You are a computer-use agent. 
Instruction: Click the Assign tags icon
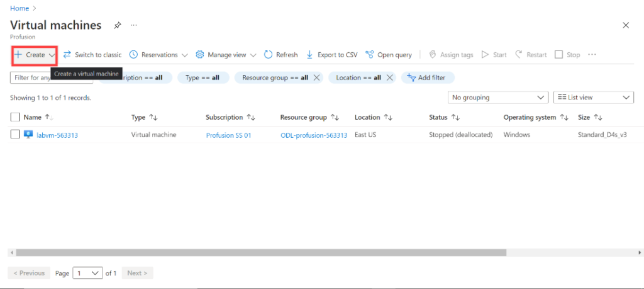click(433, 55)
